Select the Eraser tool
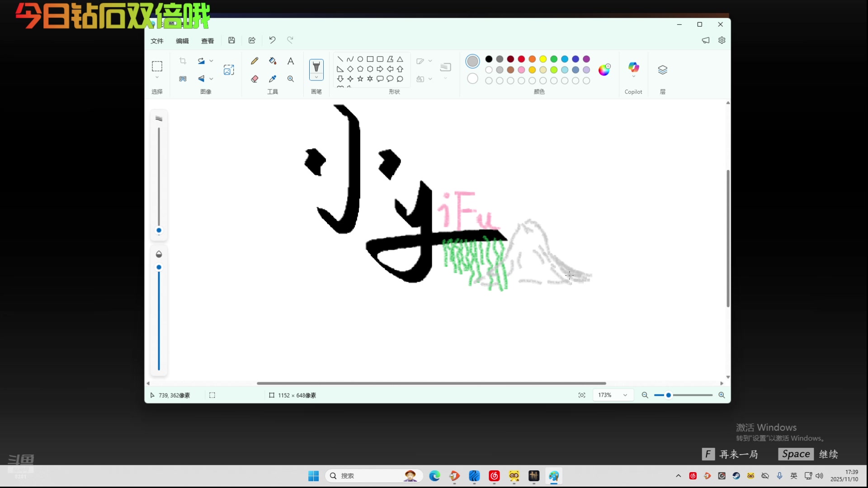The height and width of the screenshot is (488, 868). 255,79
